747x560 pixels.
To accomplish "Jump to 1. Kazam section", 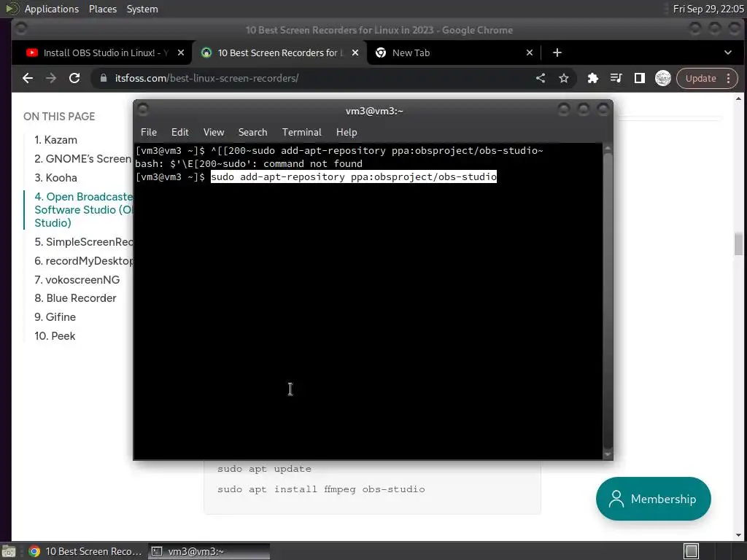I will (x=55, y=140).
